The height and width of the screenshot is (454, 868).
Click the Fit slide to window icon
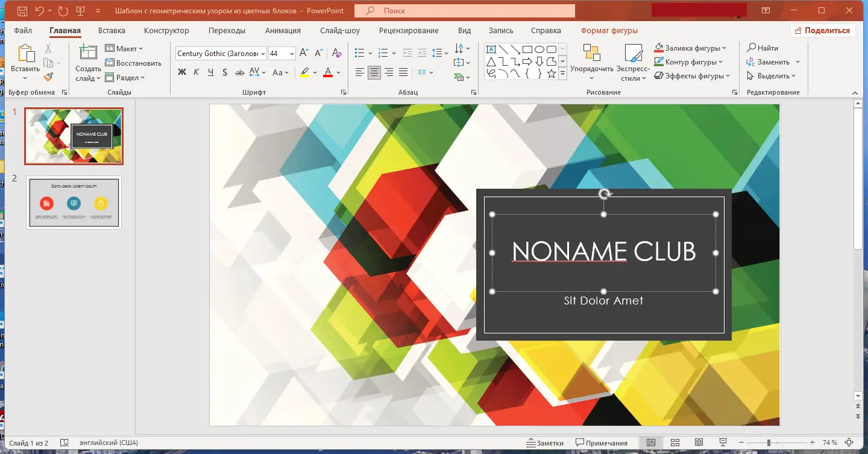849,443
